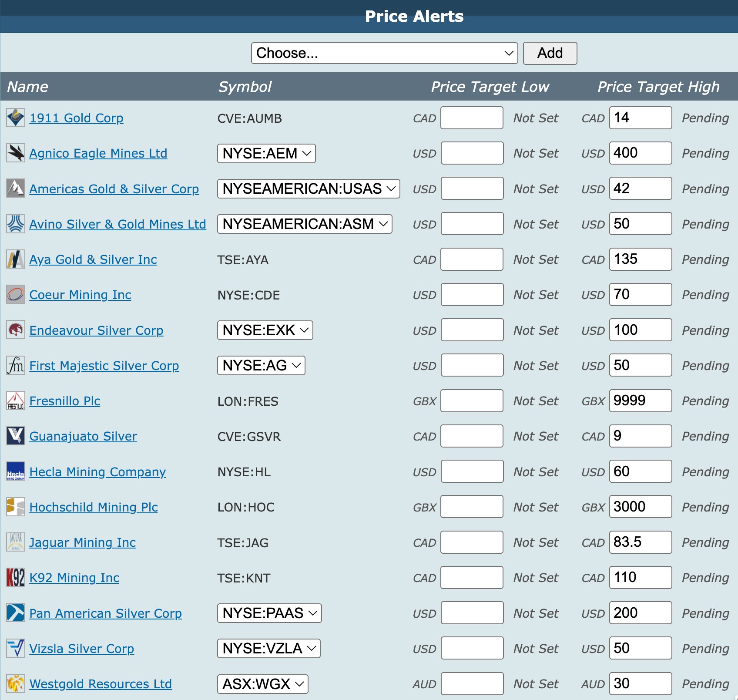The image size is (738, 700).
Task: Click the Hochschild Mining logo icon
Action: (x=16, y=507)
